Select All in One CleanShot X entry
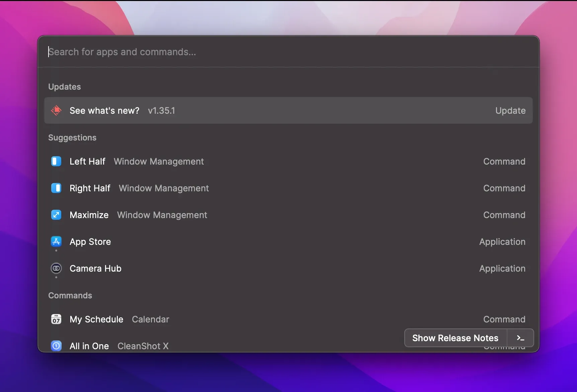Screen dimensions: 577x392 pos(119,346)
